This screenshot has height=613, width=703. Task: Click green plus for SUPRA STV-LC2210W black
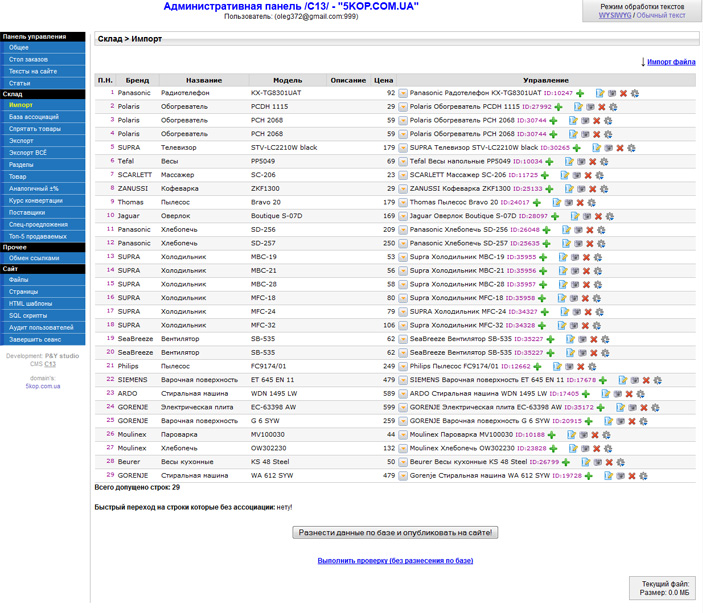point(577,148)
